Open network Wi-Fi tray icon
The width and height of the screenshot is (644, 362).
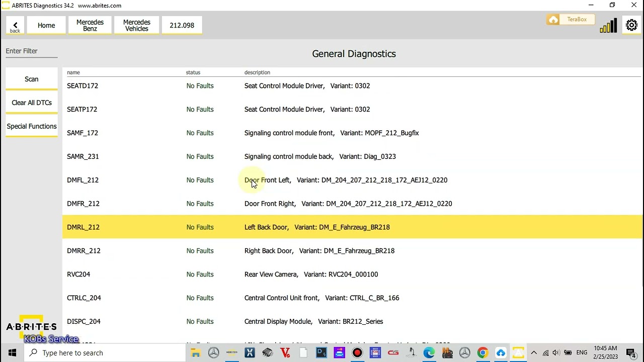(x=545, y=353)
